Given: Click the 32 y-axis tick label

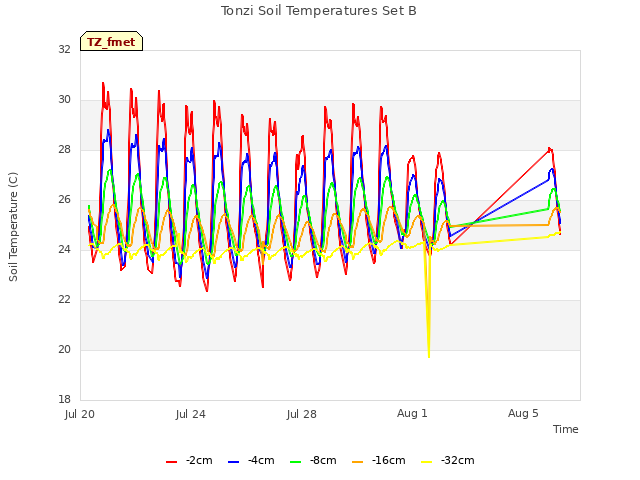Looking at the screenshot, I should (x=64, y=49).
